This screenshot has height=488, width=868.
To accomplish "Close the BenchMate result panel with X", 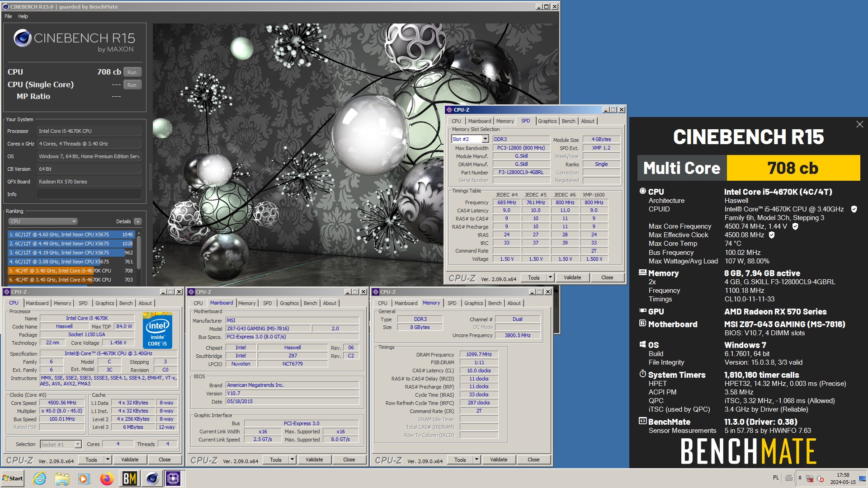I will pos(859,124).
